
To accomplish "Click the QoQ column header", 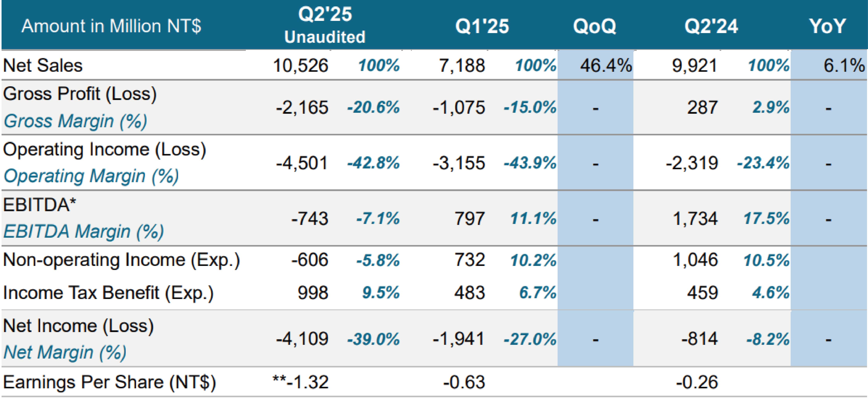I will [x=594, y=26].
